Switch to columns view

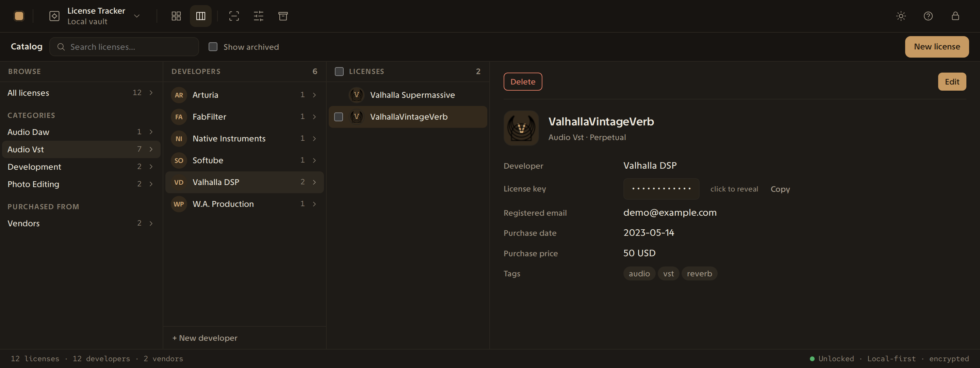pos(200,16)
